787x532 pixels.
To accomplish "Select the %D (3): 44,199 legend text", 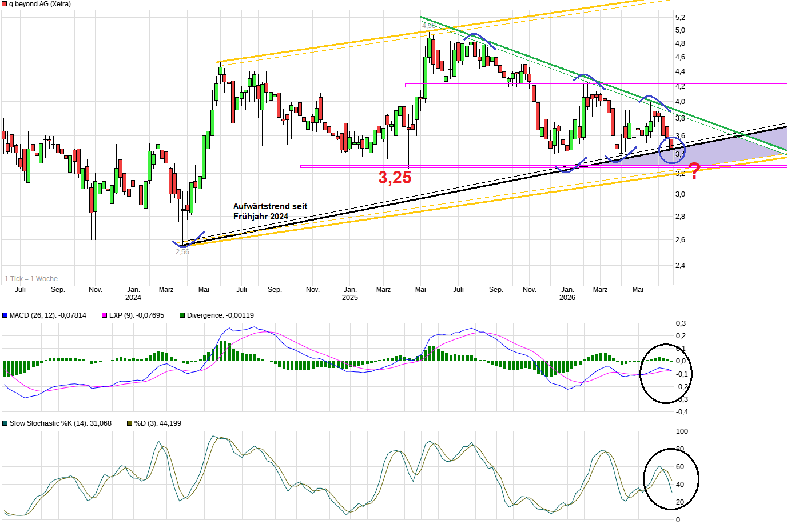I will click(158, 423).
